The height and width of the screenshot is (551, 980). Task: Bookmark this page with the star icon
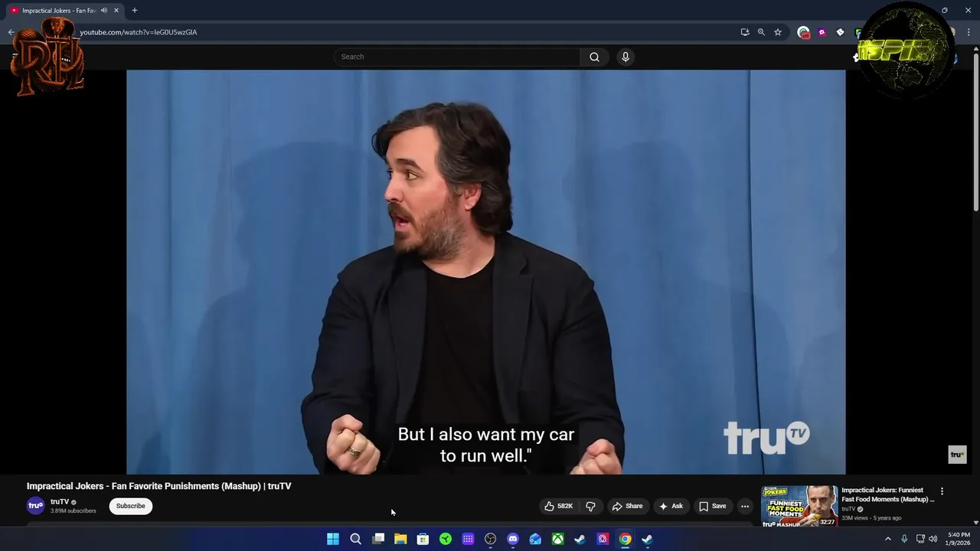click(x=778, y=32)
